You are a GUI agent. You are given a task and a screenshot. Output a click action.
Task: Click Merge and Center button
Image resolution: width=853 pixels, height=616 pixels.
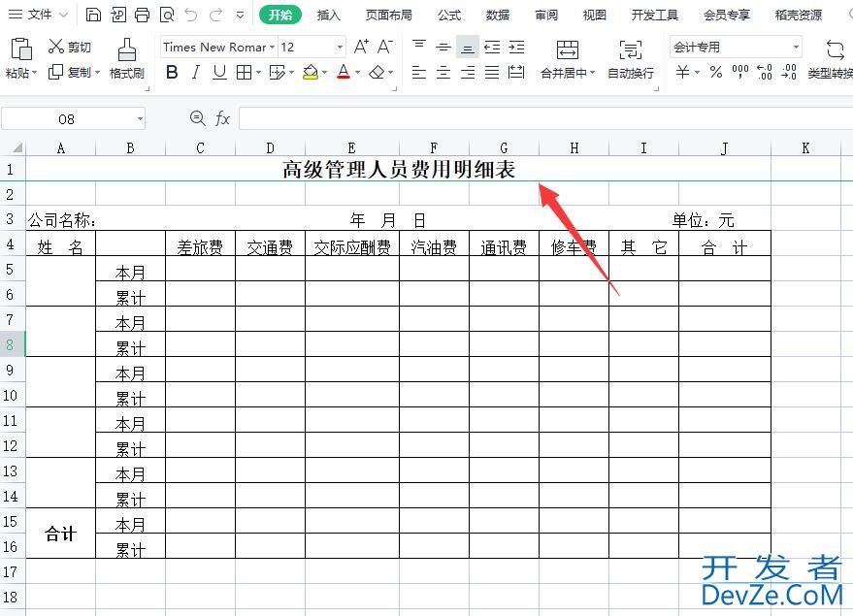(x=568, y=59)
